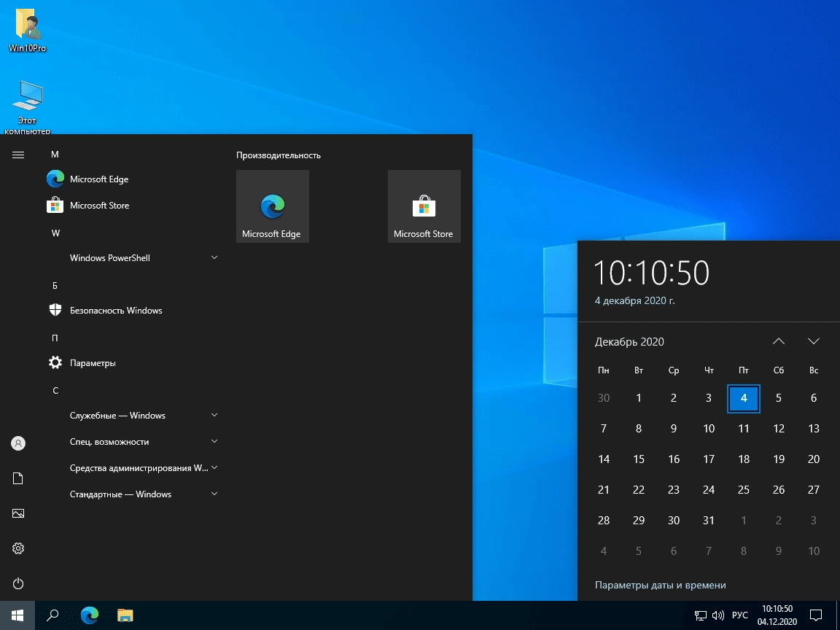
Task: Open the Microsoft Store pinned tile
Action: [424, 206]
